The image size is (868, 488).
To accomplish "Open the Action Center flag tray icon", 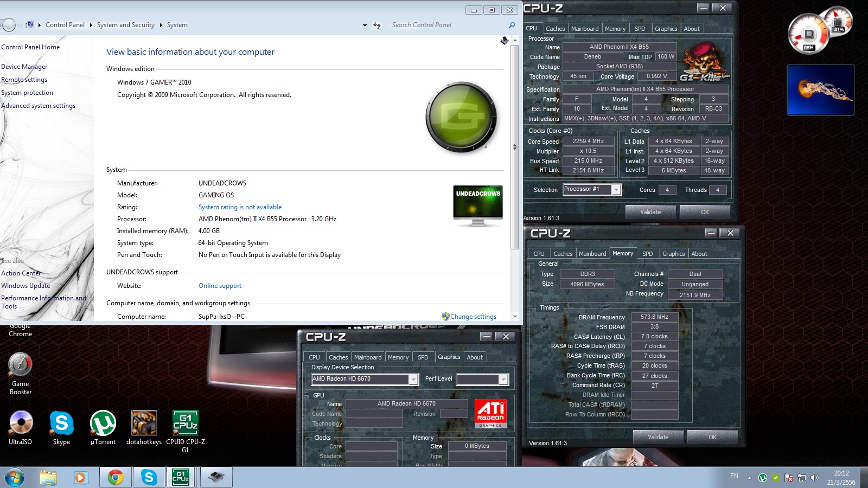I will (x=789, y=478).
